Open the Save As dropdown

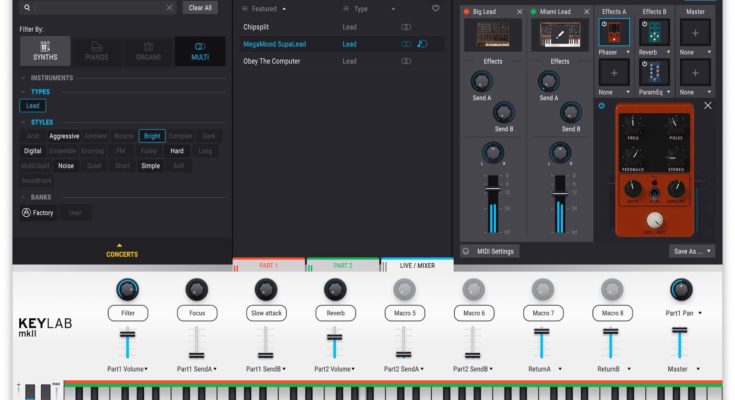coord(691,251)
